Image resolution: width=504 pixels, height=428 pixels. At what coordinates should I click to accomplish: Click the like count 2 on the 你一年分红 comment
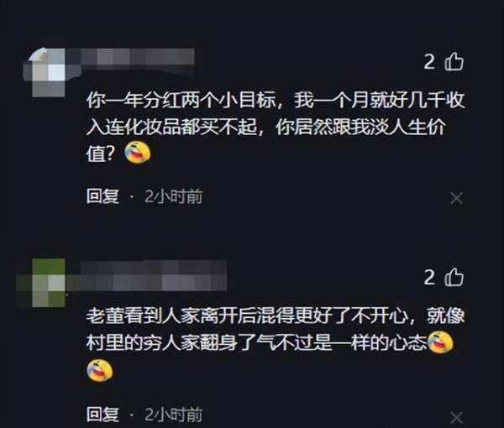(429, 61)
